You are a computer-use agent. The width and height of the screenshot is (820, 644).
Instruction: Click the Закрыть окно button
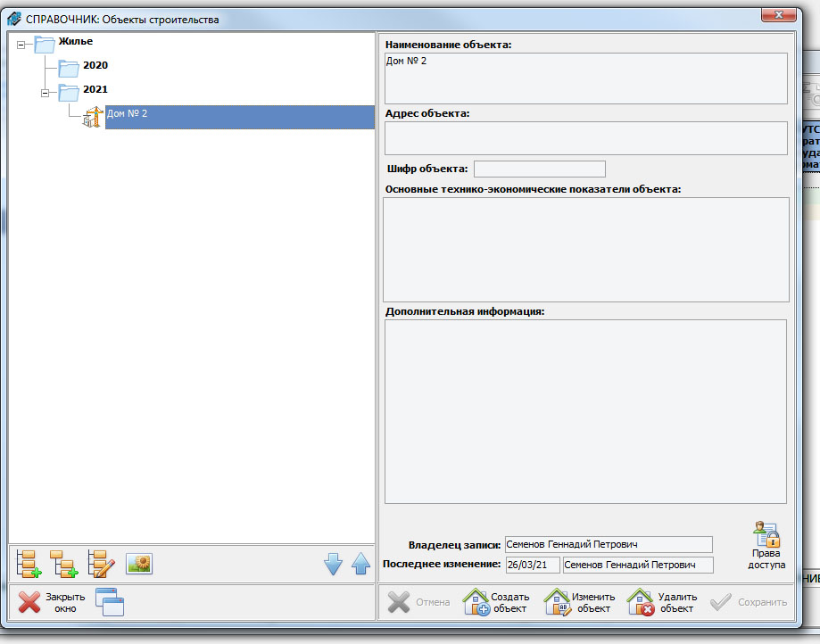52,603
